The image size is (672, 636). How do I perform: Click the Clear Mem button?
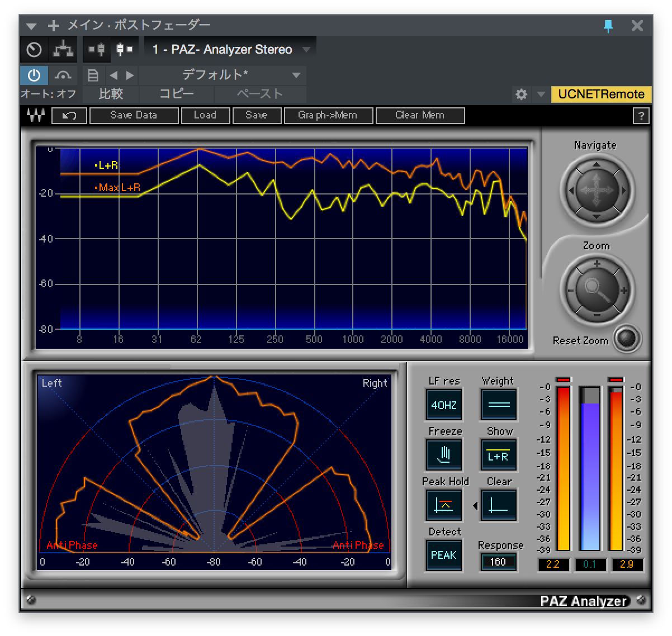420,116
